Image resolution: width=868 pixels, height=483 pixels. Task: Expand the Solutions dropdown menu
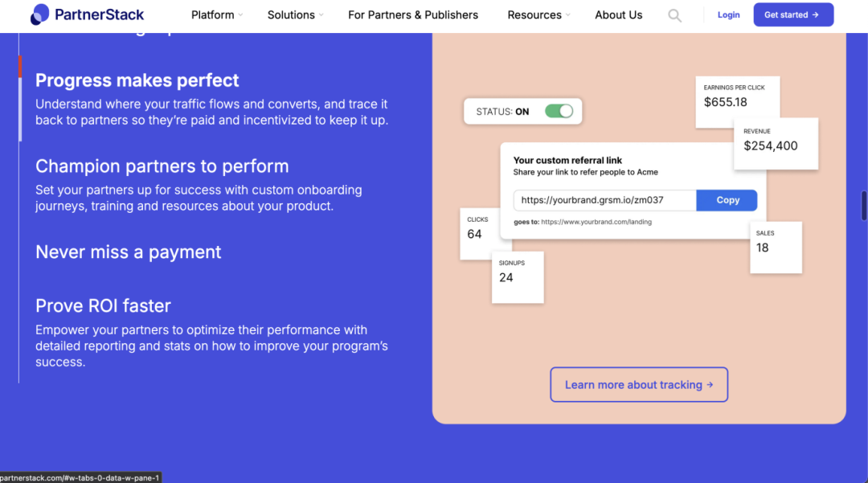296,15
